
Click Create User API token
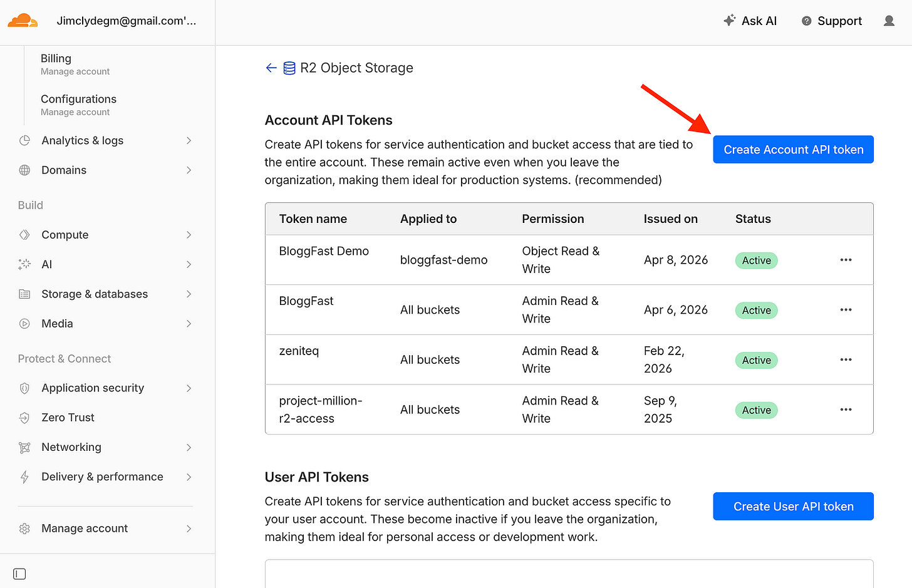[x=793, y=506]
